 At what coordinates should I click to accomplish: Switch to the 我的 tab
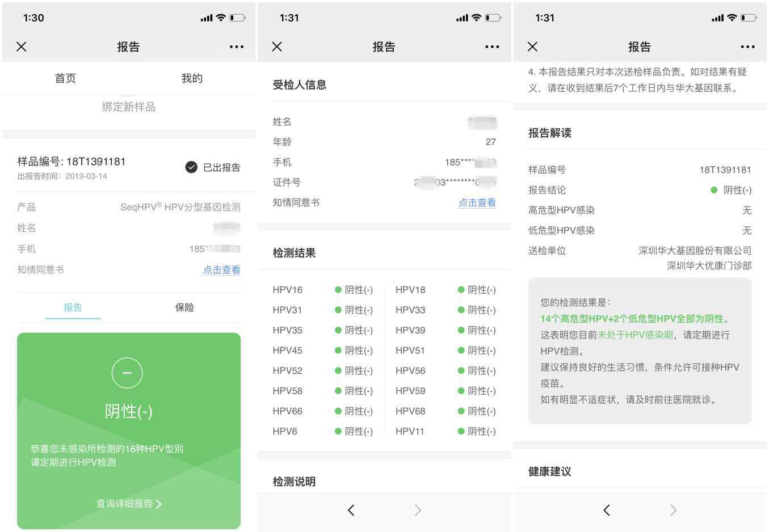pyautogui.click(x=192, y=78)
